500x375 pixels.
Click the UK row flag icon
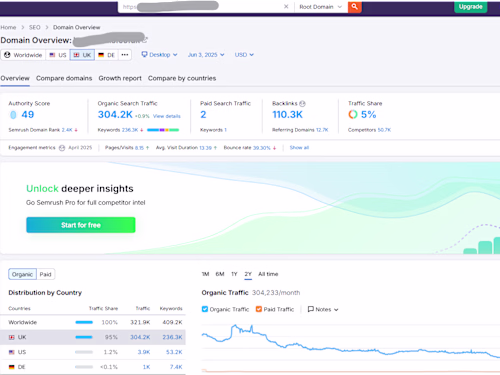tap(12, 337)
